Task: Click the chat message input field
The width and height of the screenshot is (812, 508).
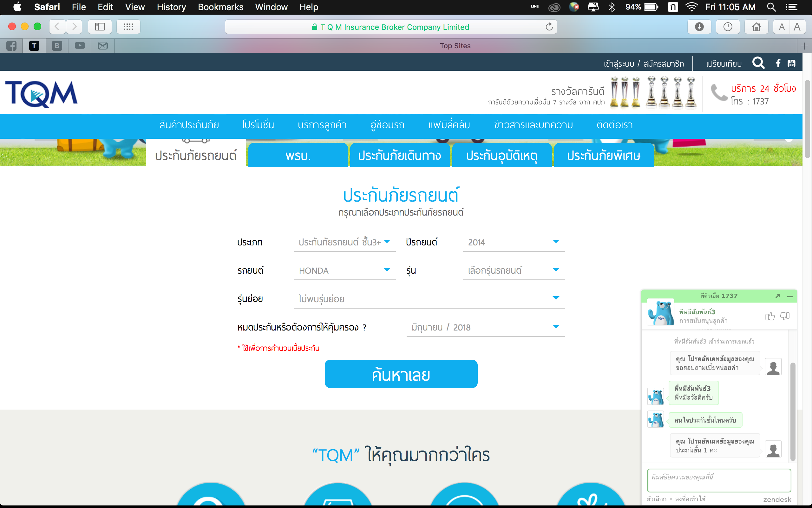Action: point(719,480)
